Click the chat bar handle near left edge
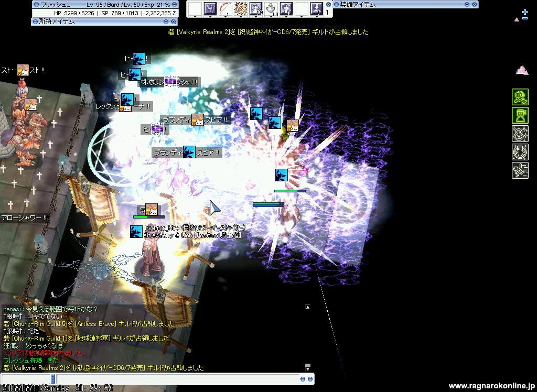This screenshot has height=392, width=537. pyautogui.click(x=53, y=379)
